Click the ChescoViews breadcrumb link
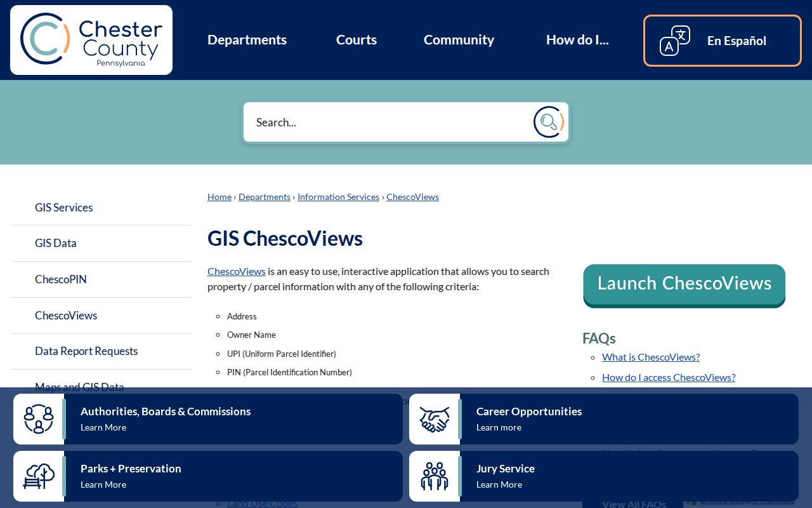This screenshot has width=812, height=508. (x=412, y=197)
